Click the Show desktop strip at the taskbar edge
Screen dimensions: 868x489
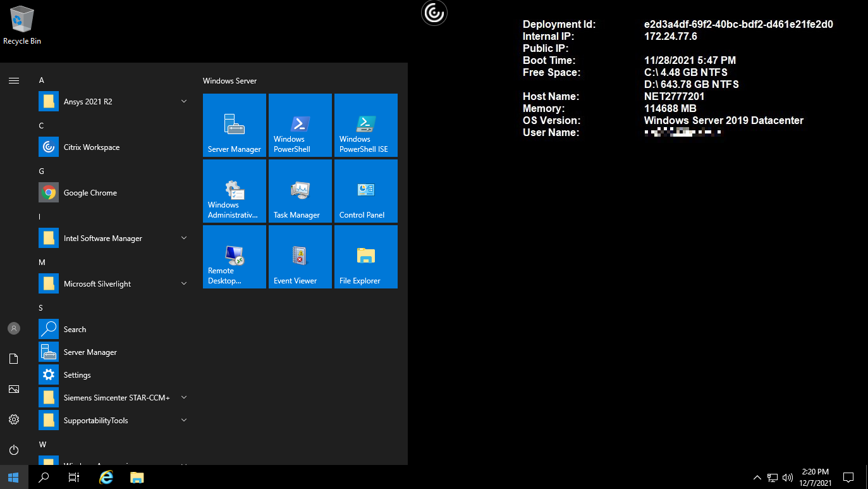(x=866, y=477)
